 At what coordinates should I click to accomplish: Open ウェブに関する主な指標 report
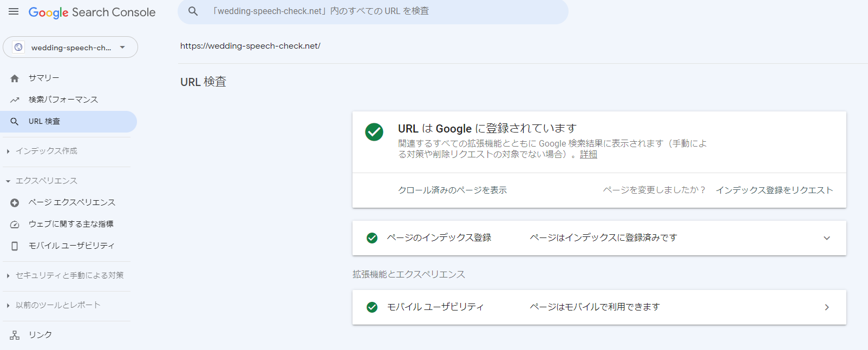point(71,224)
